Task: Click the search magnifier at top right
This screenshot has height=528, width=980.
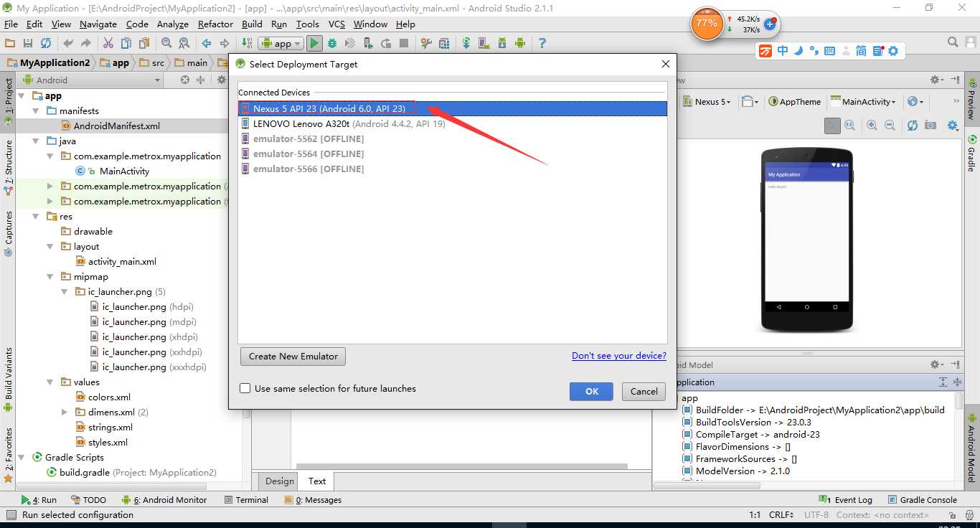Action: point(953,42)
